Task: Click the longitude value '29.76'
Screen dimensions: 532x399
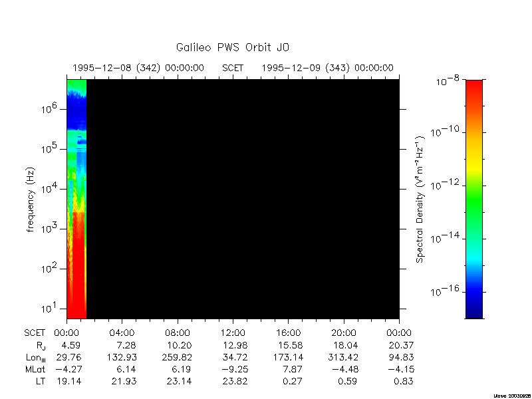Action: click(69, 357)
